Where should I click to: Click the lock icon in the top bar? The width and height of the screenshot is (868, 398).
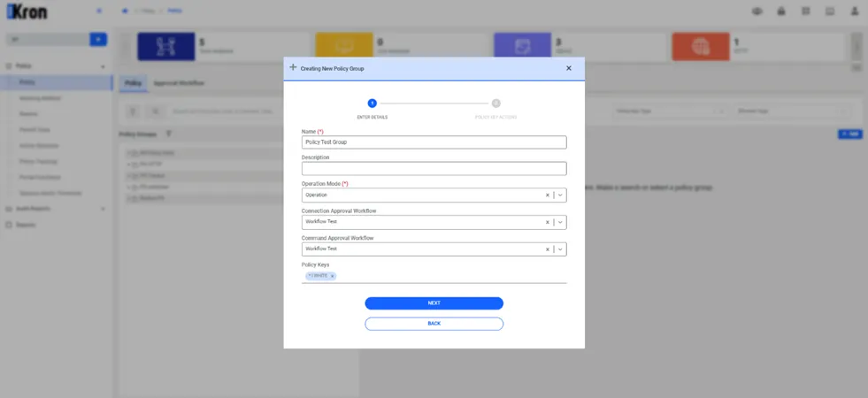tap(781, 11)
